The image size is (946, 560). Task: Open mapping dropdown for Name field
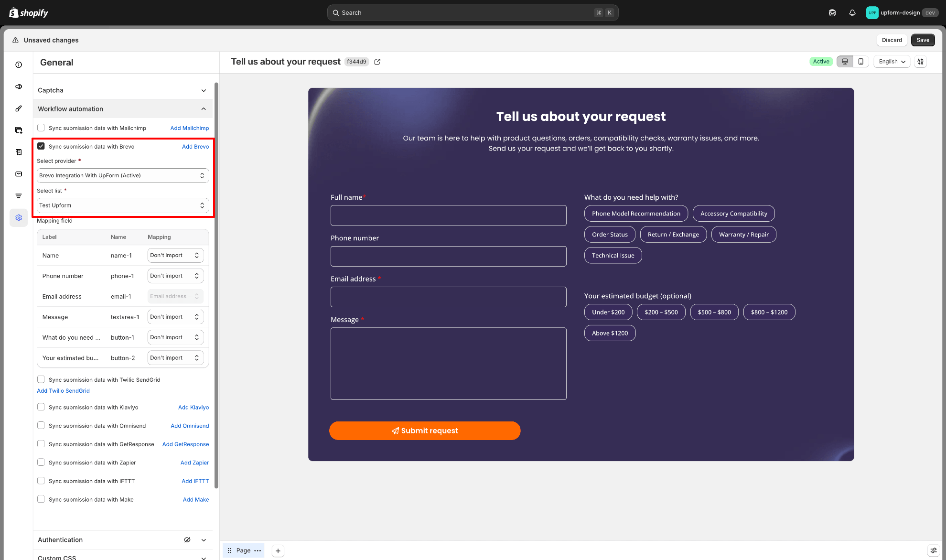coord(175,255)
